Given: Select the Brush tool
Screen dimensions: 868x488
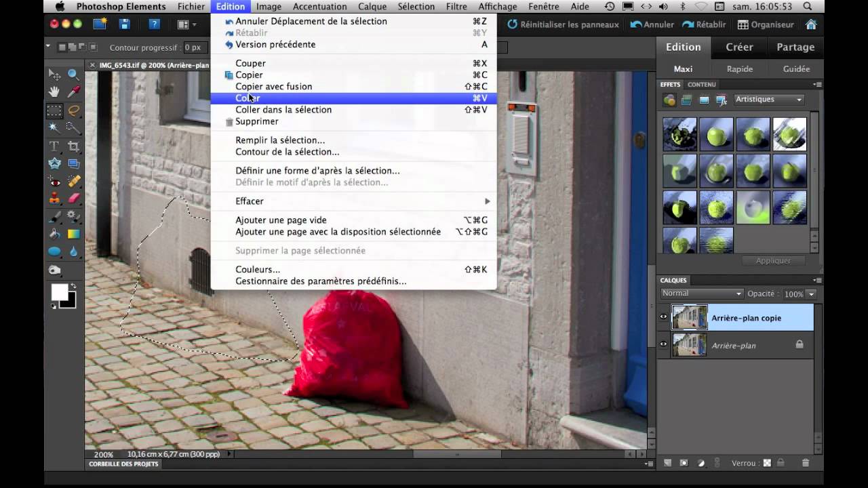Looking at the screenshot, I should point(54,217).
